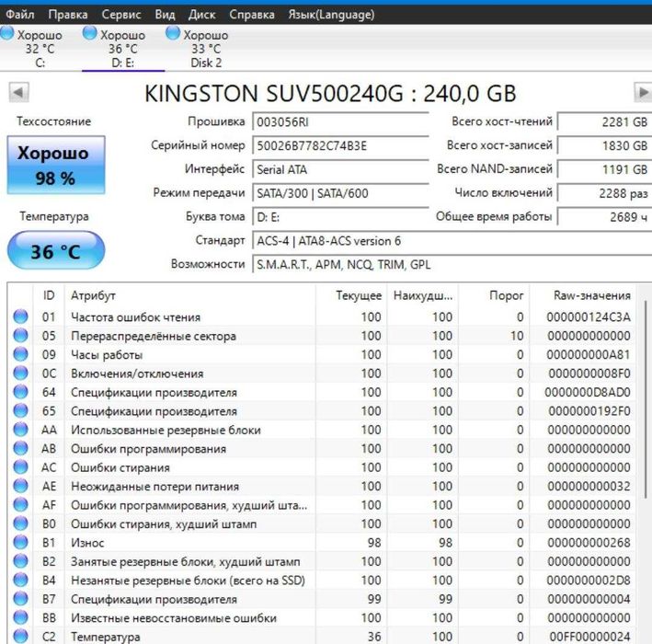
Task: Click the previous disk left arrow button
Action: click(x=18, y=93)
